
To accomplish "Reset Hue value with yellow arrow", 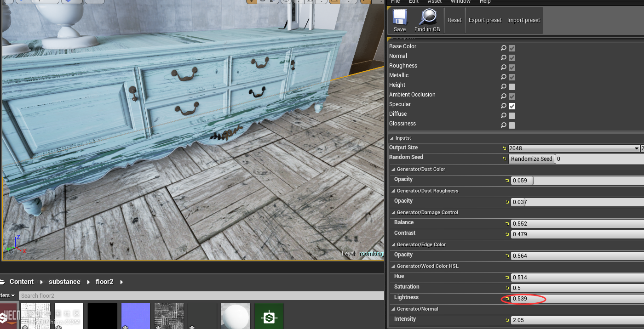I will [507, 278].
